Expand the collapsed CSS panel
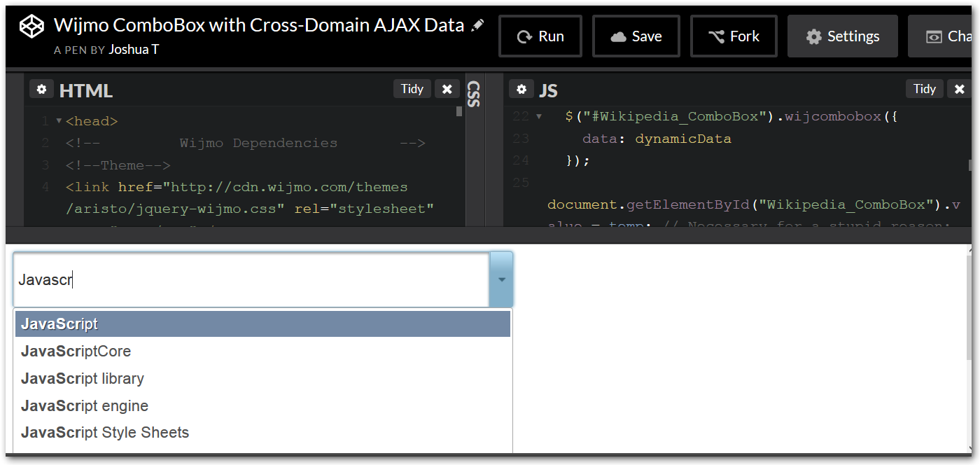The image size is (980, 465). click(x=474, y=94)
